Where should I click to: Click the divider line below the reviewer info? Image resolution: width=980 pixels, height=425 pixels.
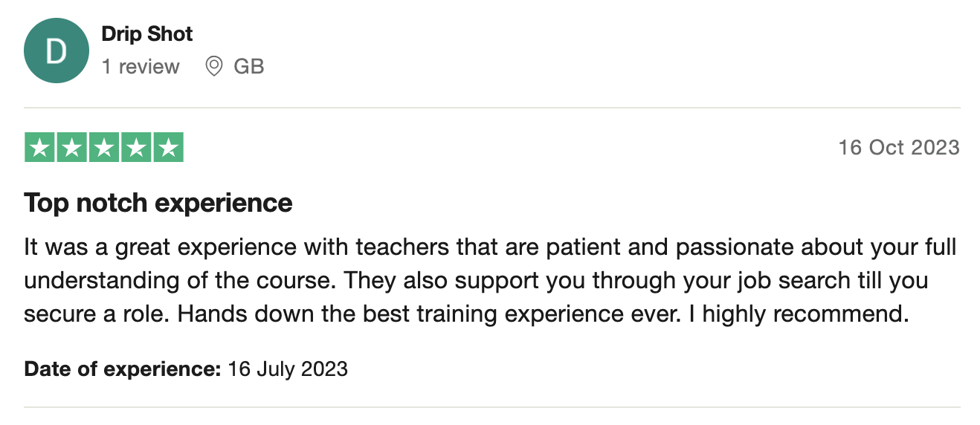pyautogui.click(x=492, y=108)
